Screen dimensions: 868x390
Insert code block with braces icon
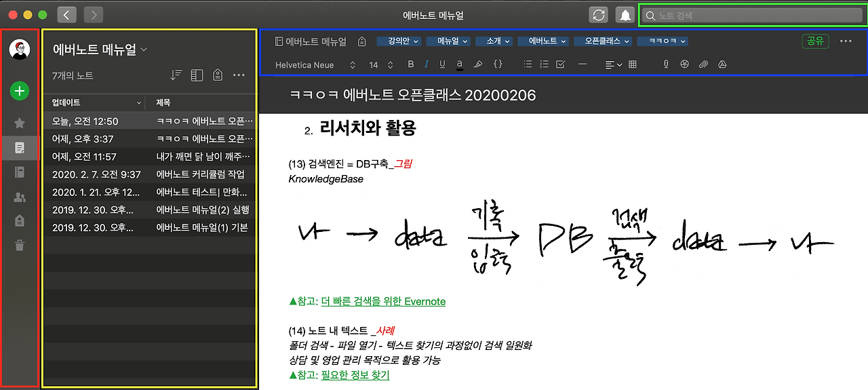pyautogui.click(x=498, y=64)
